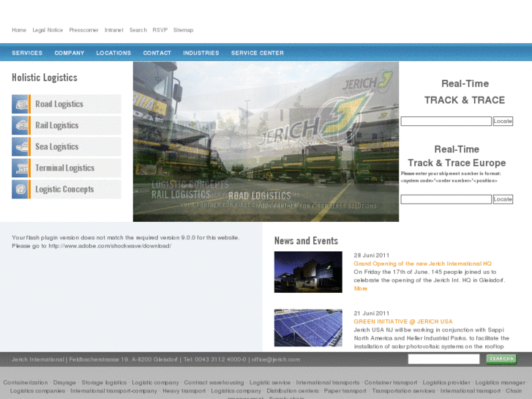Open the solar panels photo thumbnail
Viewport: 532px width, 399px height.
pos(308,328)
